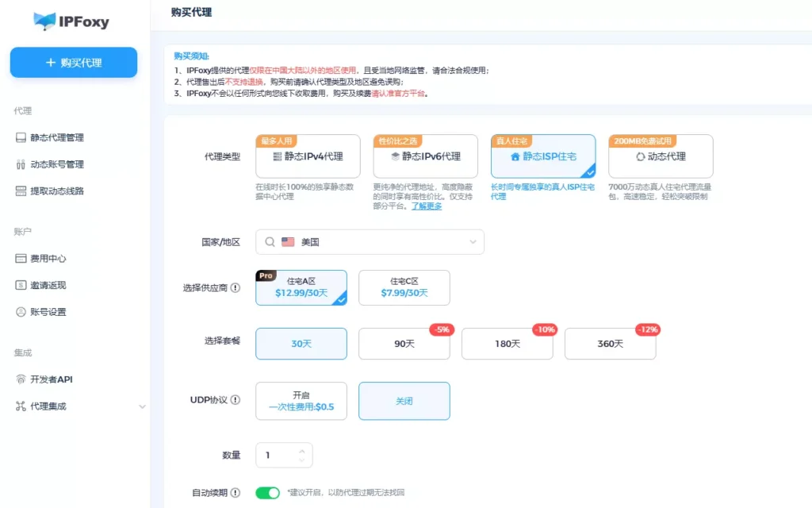
Task: Increase quantity with the up arrow
Action: (x=301, y=451)
